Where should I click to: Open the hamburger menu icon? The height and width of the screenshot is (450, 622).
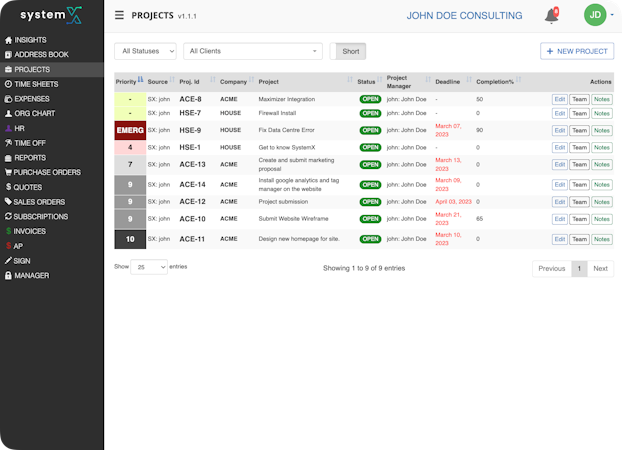pyautogui.click(x=119, y=15)
